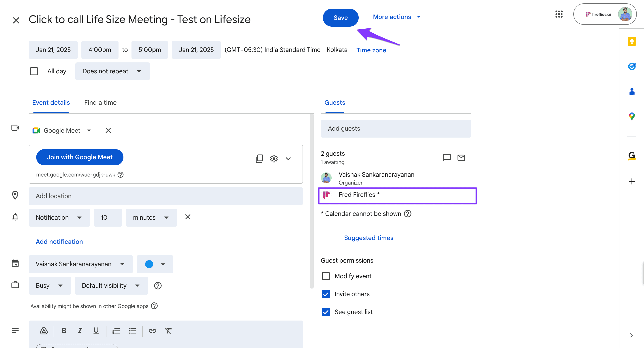The height and width of the screenshot is (357, 644).
Task: Uncheck the Invite others permission
Action: [x=326, y=294]
